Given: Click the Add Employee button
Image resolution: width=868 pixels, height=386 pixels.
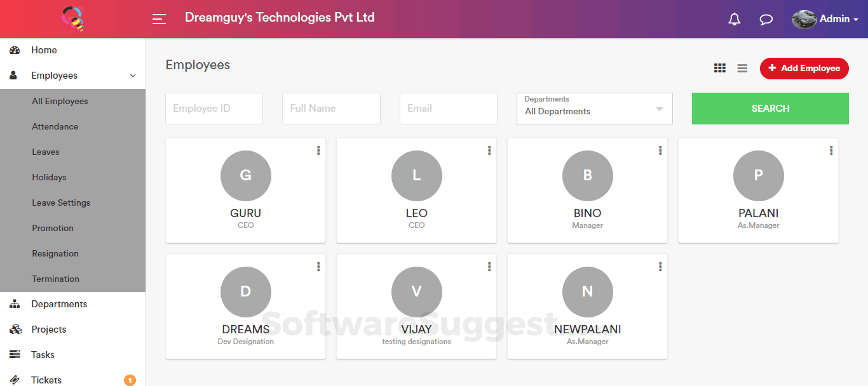Looking at the screenshot, I should click(804, 68).
